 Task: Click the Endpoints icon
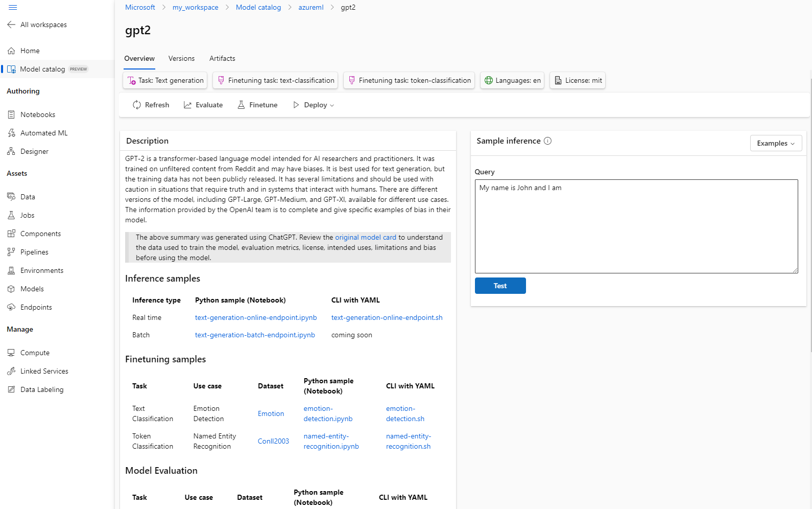[x=11, y=307]
